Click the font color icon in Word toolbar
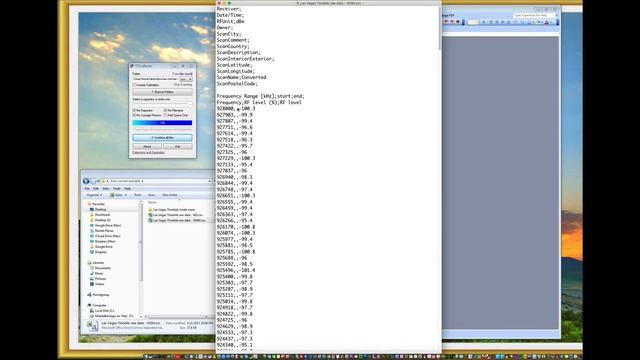Viewport: 640px width, 360px height. [547, 22]
